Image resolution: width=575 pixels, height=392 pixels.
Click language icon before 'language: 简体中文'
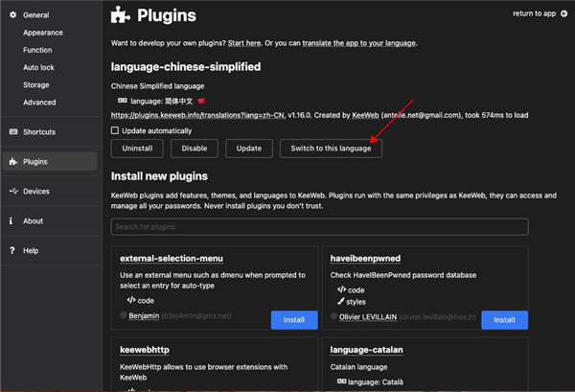pyautogui.click(x=123, y=101)
